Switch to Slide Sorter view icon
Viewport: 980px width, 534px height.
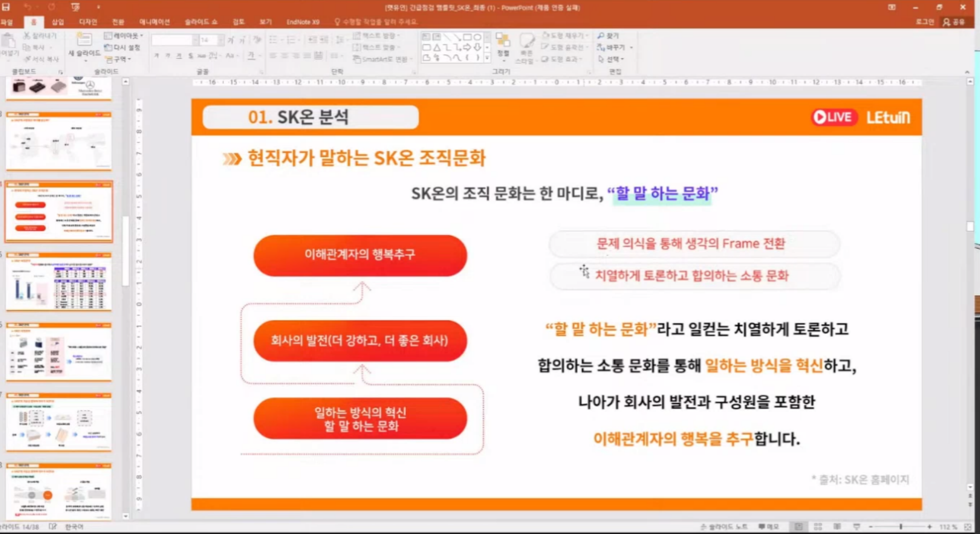click(x=818, y=527)
